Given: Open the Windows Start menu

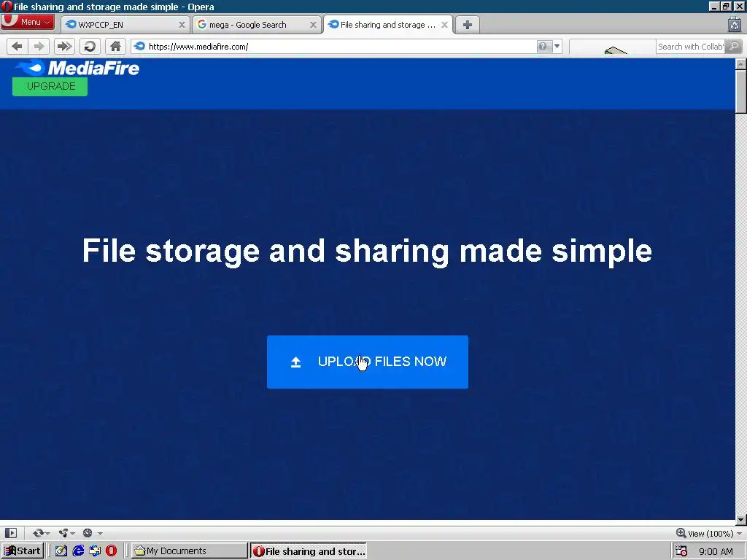Looking at the screenshot, I should tap(23, 551).
